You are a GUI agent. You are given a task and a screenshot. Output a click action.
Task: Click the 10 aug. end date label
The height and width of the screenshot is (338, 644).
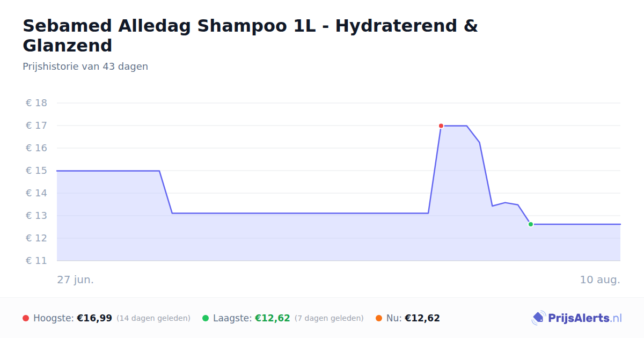pos(600,280)
